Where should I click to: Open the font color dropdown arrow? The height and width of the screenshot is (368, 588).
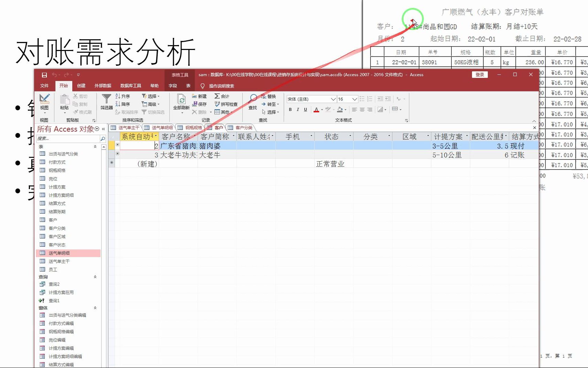click(x=322, y=110)
